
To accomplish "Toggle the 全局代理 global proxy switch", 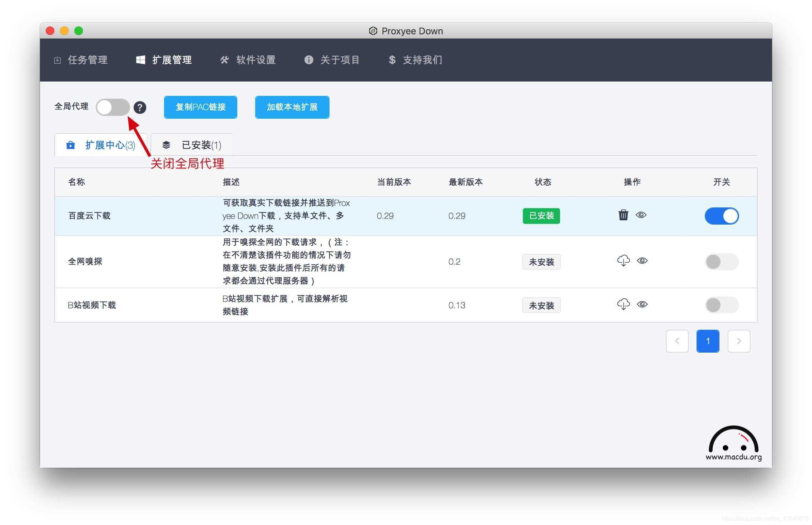I will 113,107.
